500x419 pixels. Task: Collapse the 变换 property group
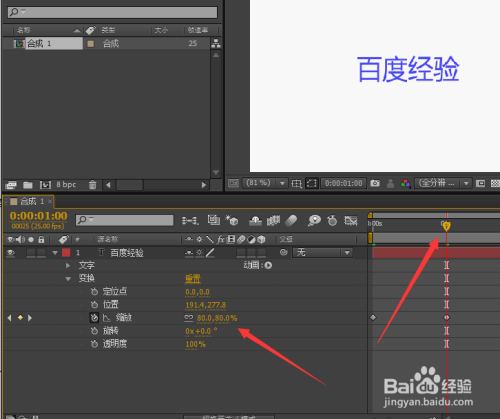pyautogui.click(x=68, y=279)
